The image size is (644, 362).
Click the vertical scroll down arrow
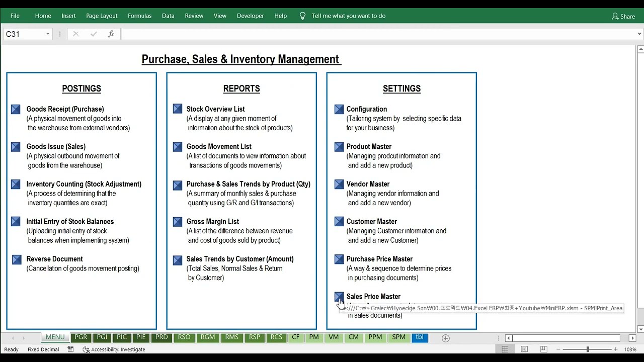click(640, 329)
